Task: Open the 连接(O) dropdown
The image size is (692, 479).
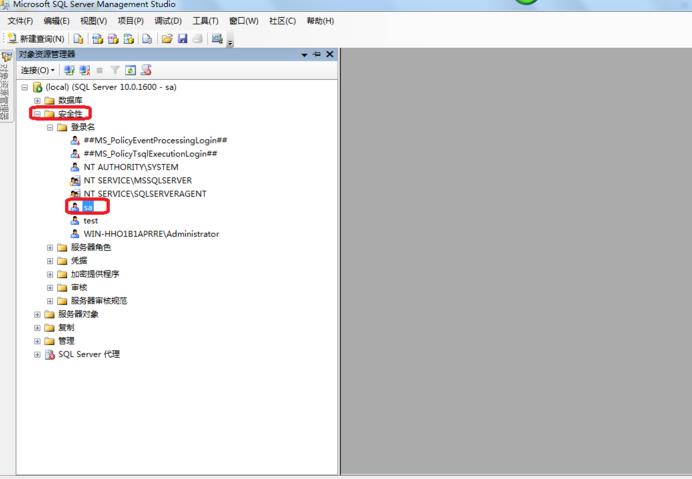Action: [x=38, y=70]
